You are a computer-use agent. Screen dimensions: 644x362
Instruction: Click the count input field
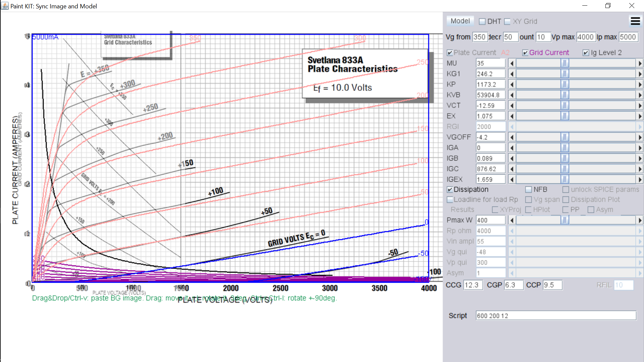(x=543, y=37)
